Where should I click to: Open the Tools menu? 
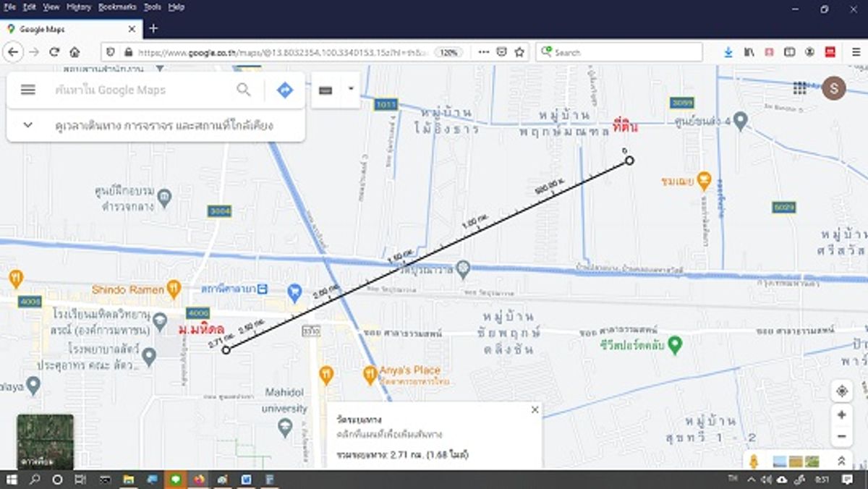coord(153,7)
